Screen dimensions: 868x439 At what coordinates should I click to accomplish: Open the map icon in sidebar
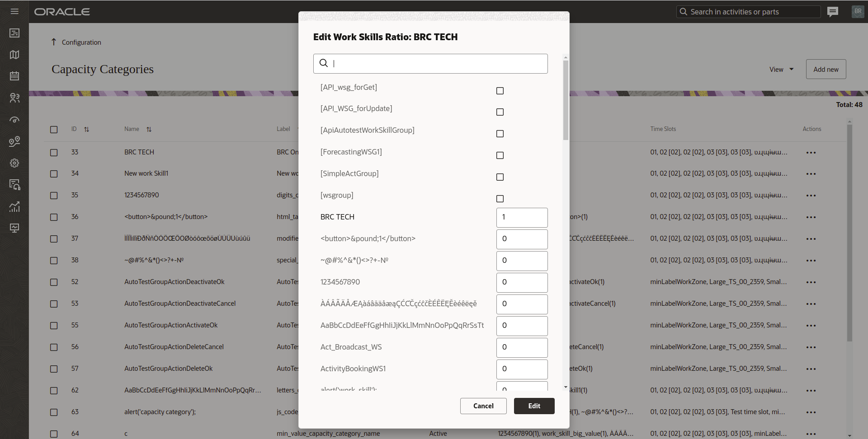[14, 55]
